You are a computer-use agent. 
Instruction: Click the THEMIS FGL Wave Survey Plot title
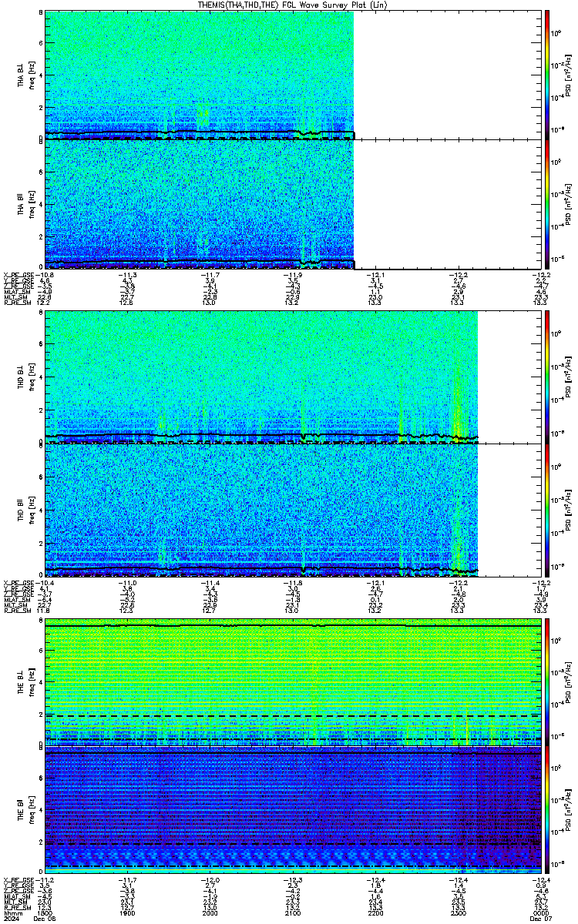[294, 5]
